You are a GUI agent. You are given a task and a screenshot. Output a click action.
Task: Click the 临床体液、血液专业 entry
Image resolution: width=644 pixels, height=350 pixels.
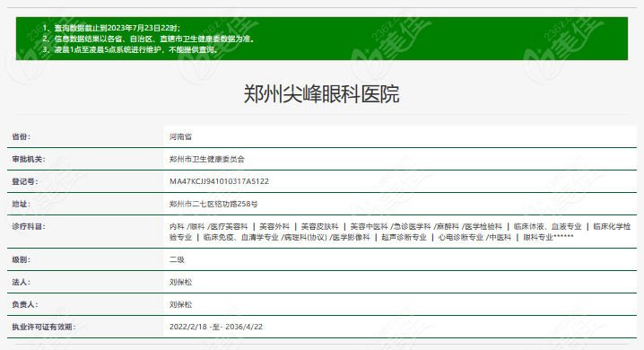tap(547, 227)
